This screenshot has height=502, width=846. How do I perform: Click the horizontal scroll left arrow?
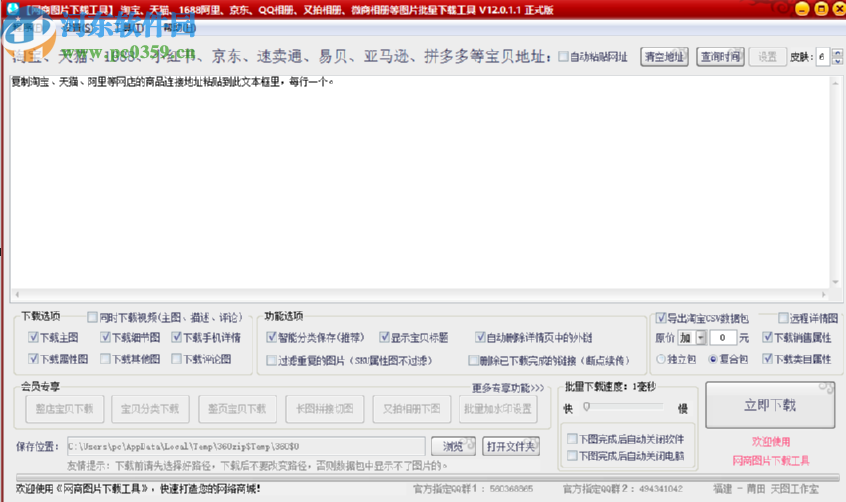17,295
